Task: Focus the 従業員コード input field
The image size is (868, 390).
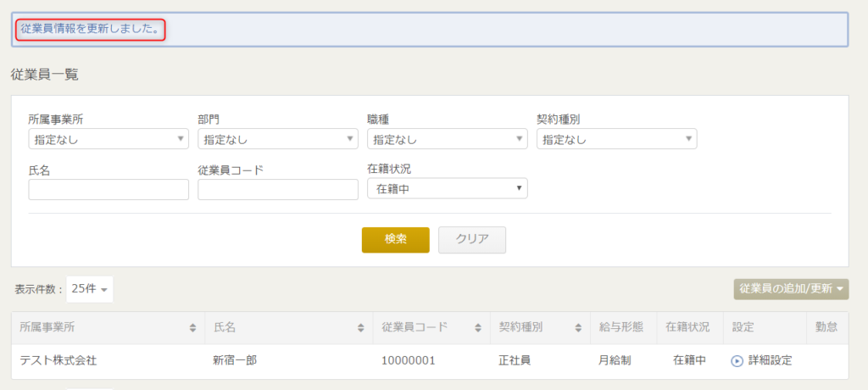Action: (278, 189)
